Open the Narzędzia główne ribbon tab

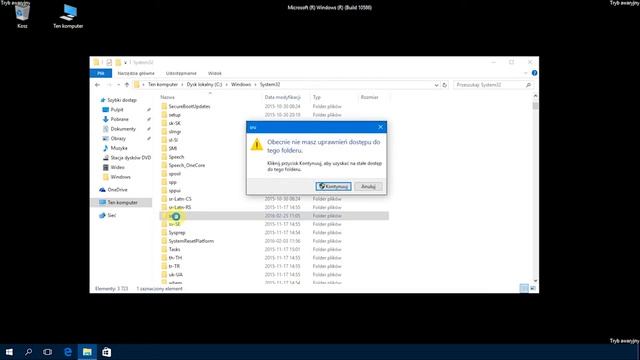coord(136,73)
